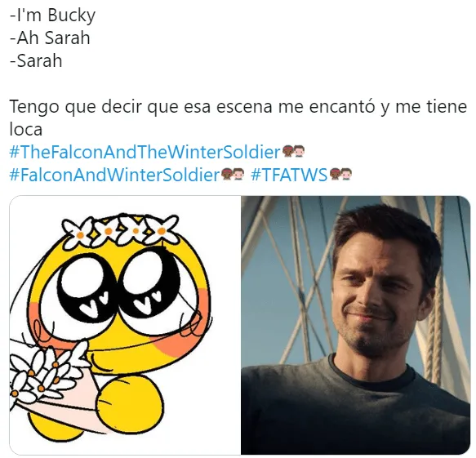This screenshot has width=476, height=458.
Task: Click emoji icon after #TheFalconAndTheWinterSoldier
Action: (x=294, y=152)
